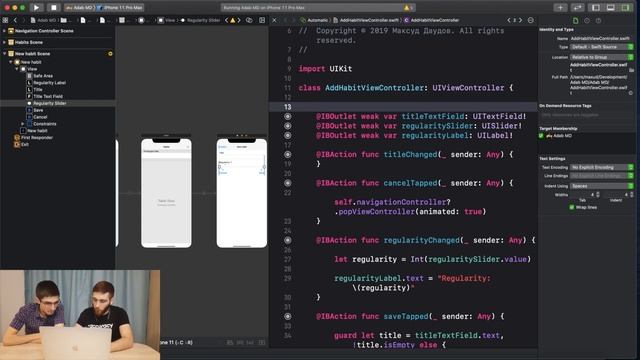Select the Quick Help inspector tab
The height and width of the screenshot is (360, 640).
[x=598, y=20]
